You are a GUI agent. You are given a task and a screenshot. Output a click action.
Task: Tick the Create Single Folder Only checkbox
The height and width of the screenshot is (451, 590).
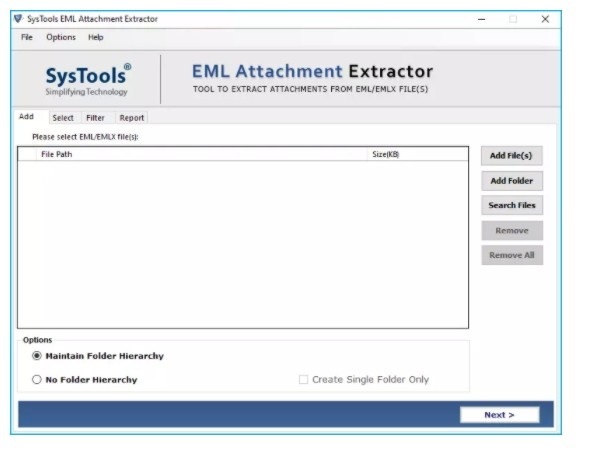point(303,380)
